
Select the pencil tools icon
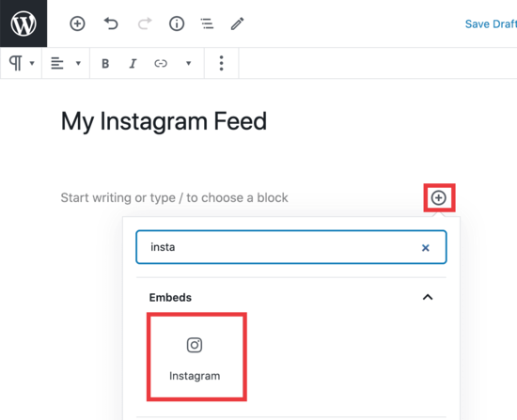tap(237, 23)
